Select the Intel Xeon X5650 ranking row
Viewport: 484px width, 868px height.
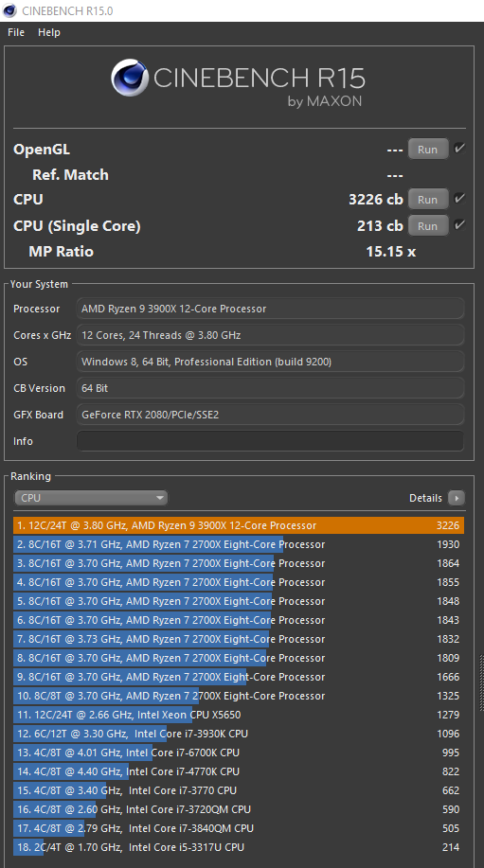239,715
